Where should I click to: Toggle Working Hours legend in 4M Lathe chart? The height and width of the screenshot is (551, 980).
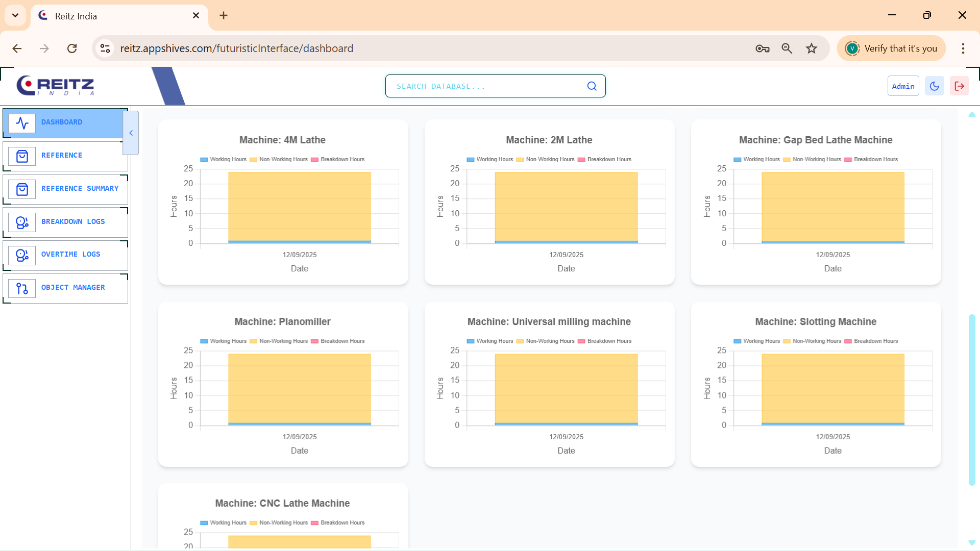click(223, 160)
